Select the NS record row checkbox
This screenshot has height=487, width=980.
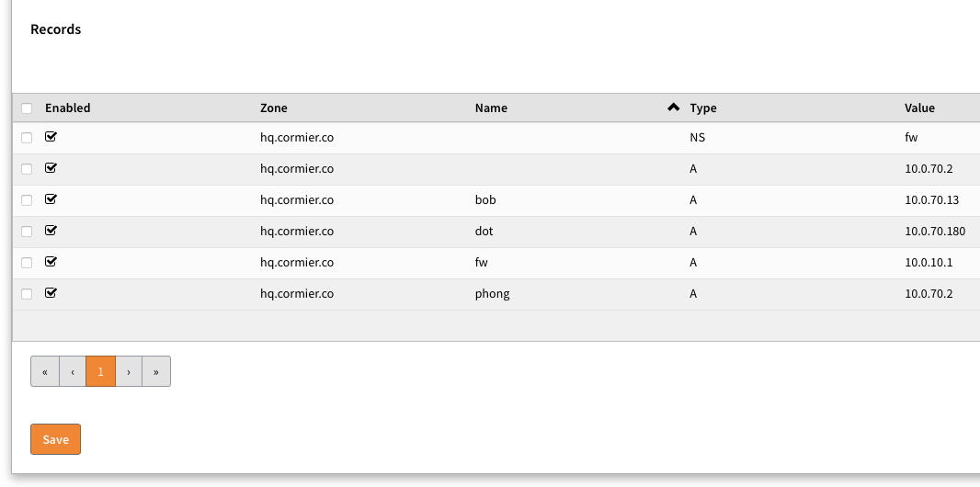(27, 138)
